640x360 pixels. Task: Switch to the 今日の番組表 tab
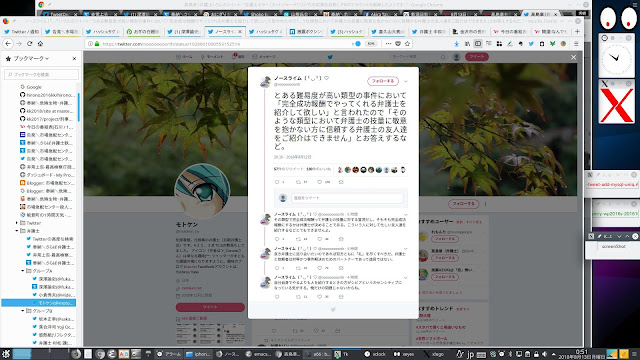(x=511, y=31)
